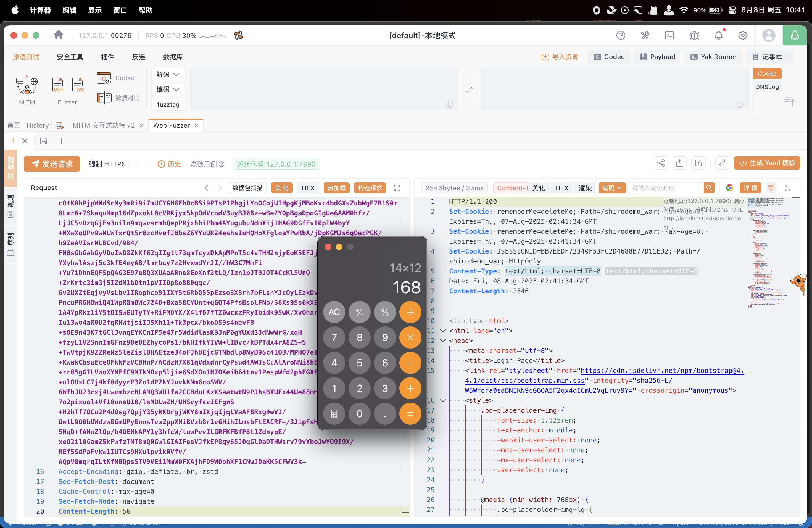This screenshot has height=528, width=812.
Task: Expand the 解码 dropdown
Action: pyautogui.click(x=168, y=75)
